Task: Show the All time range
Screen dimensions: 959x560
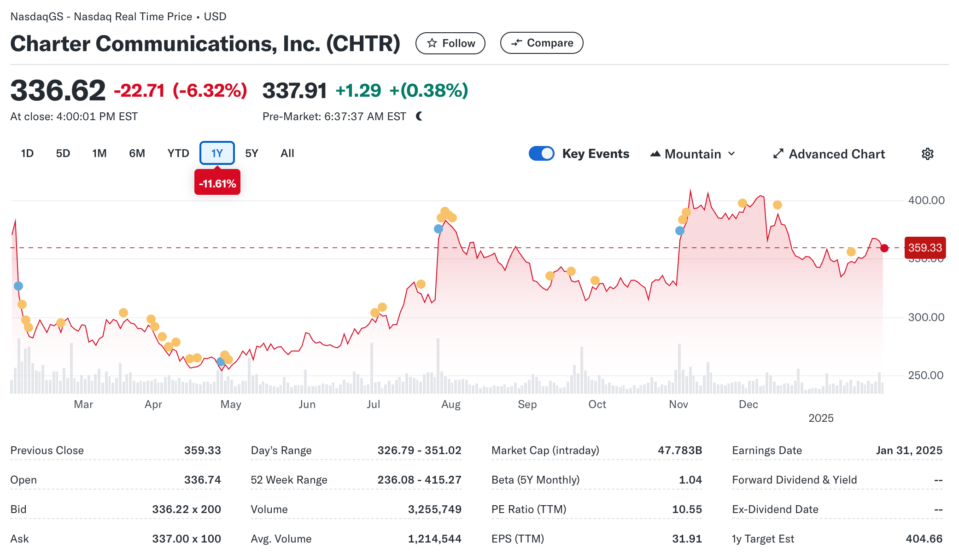Action: 287,153
